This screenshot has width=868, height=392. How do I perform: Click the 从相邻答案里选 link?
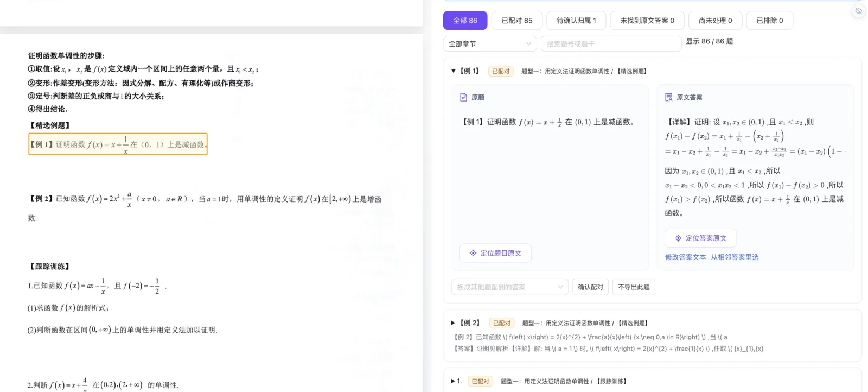pyautogui.click(x=735, y=257)
